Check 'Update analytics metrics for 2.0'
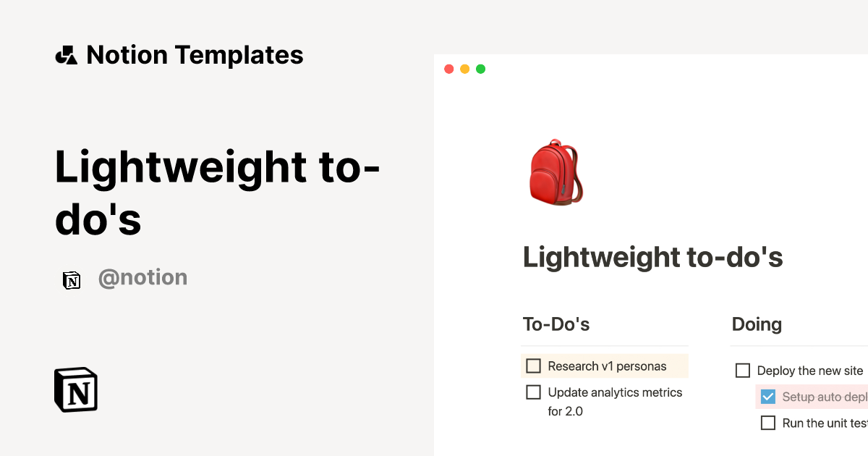Image resolution: width=868 pixels, height=456 pixels. pyautogui.click(x=533, y=392)
